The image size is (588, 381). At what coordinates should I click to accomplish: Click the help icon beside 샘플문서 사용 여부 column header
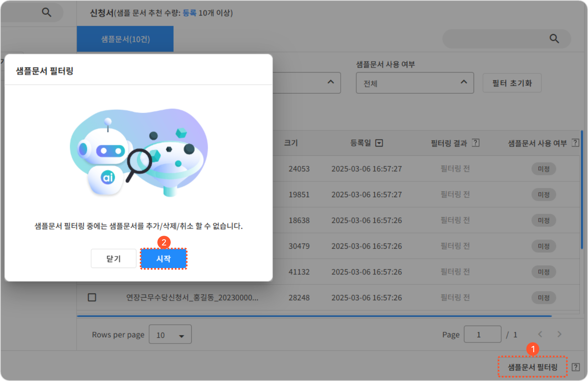click(x=575, y=143)
